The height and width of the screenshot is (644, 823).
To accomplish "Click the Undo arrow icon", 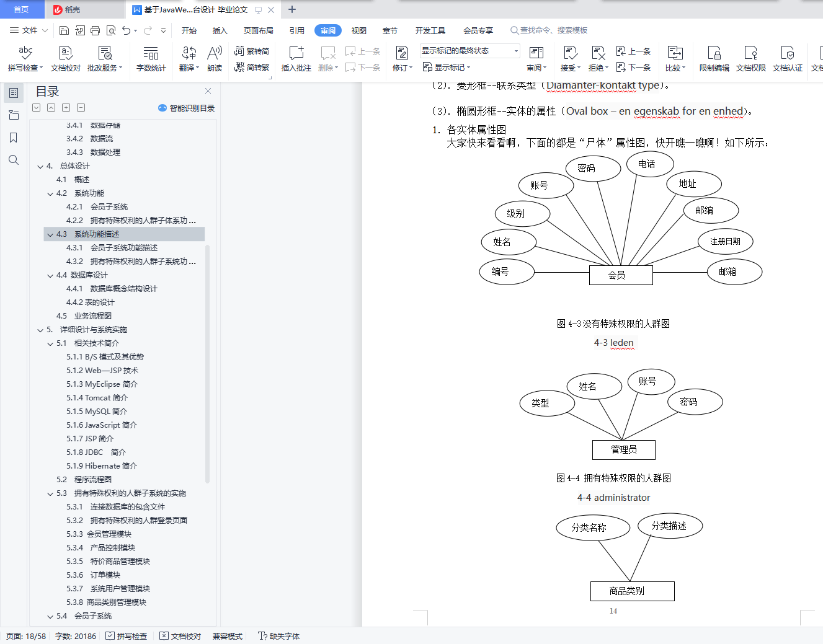I will [127, 30].
